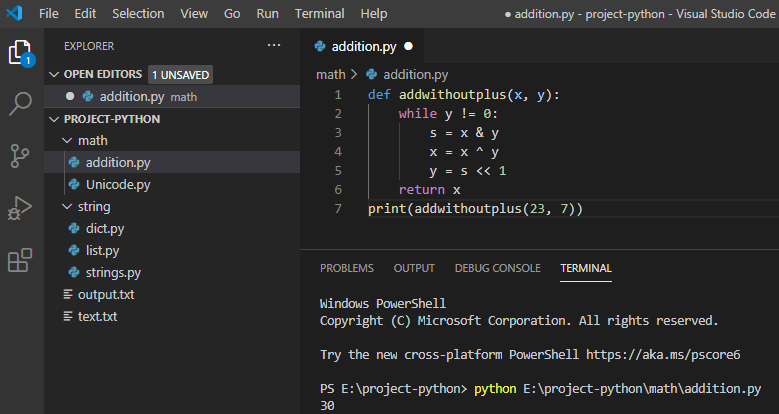Viewport: 779px width, 414px height.
Task: Open the Run menu
Action: (x=267, y=13)
